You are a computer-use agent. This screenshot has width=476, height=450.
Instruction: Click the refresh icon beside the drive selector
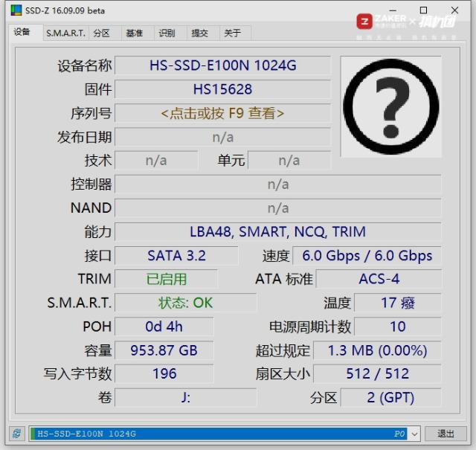(x=17, y=434)
